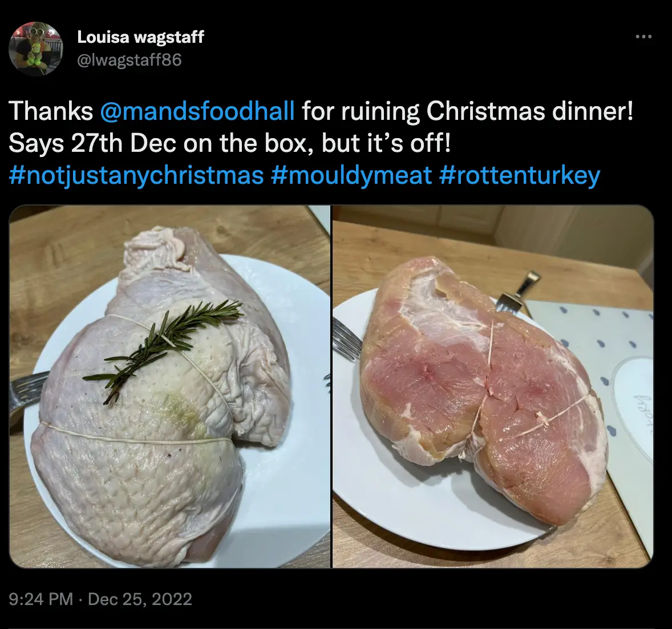Open the @mandsfoodhall mention link

(x=196, y=111)
